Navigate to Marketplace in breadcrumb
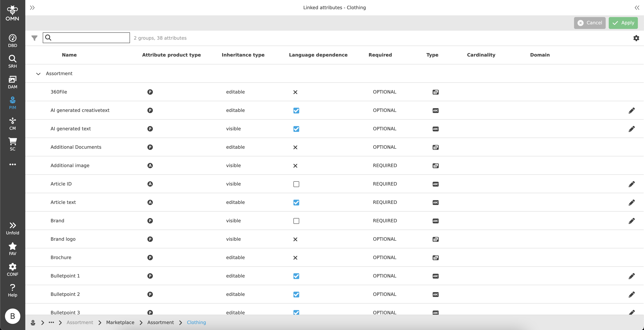This screenshot has width=644, height=330. click(120, 323)
